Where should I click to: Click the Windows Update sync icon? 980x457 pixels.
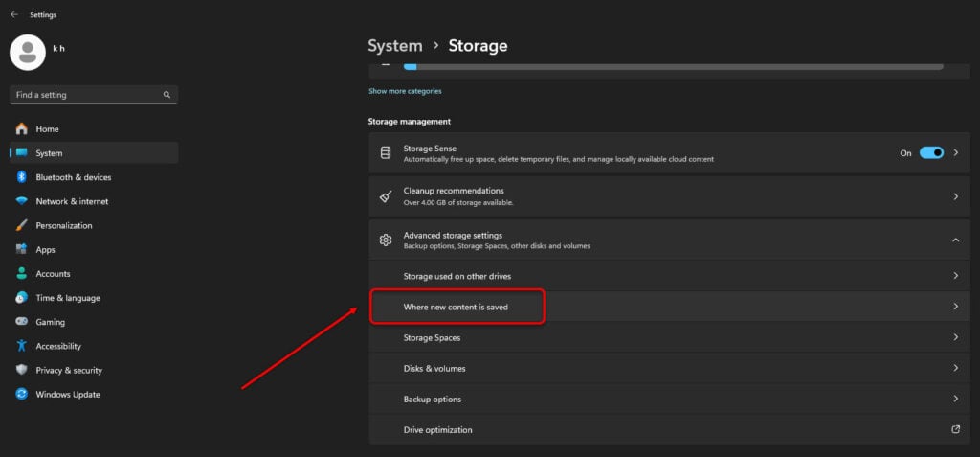coord(22,395)
